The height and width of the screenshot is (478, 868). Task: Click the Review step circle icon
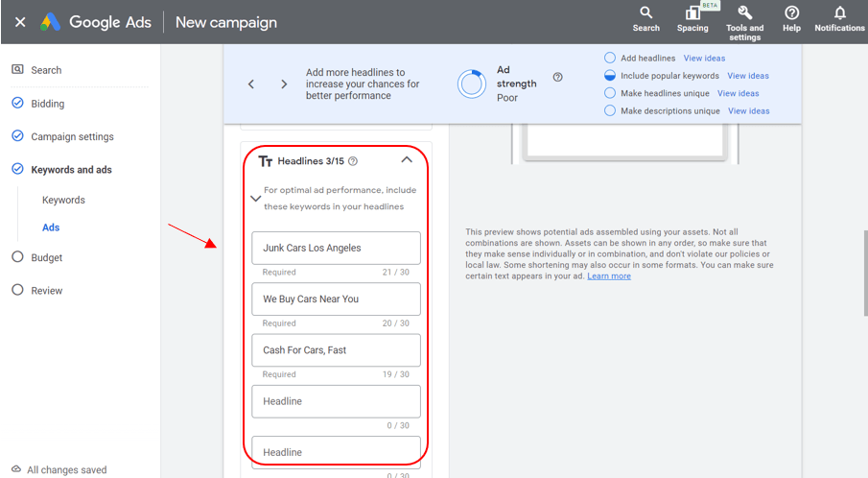click(x=17, y=290)
